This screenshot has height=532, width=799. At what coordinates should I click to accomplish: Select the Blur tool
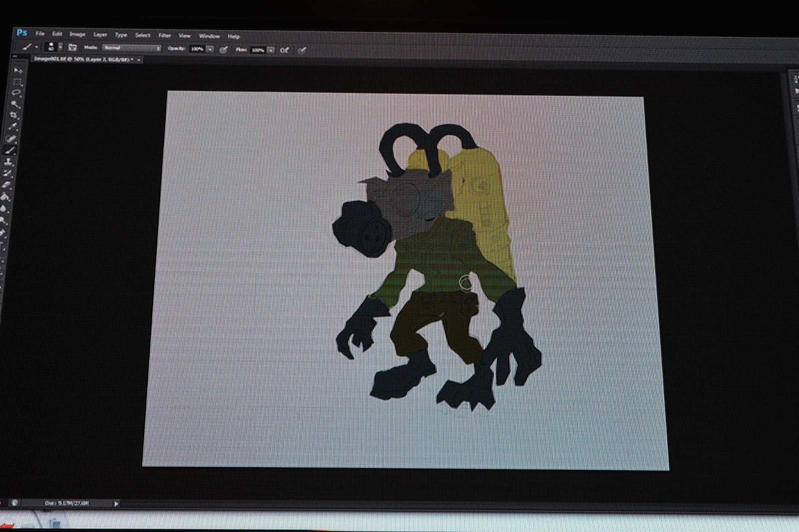pyautogui.click(x=4, y=208)
